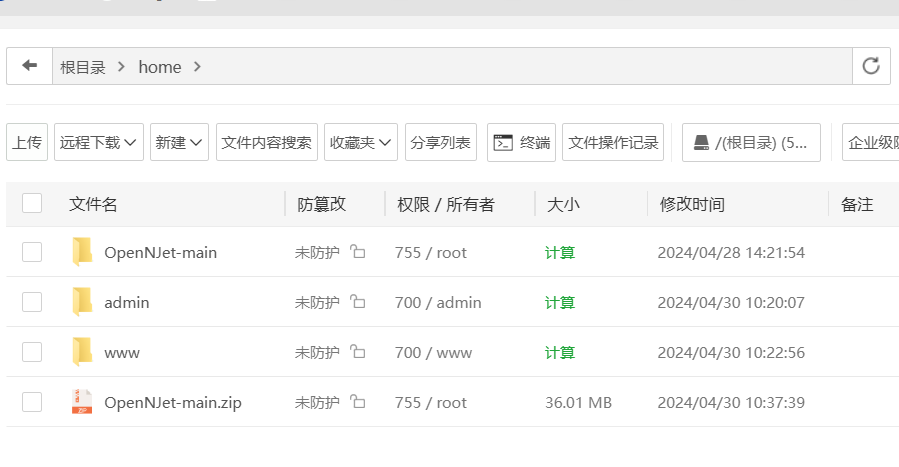
Task: Sort by 修改时间 column header
Action: tap(692, 204)
